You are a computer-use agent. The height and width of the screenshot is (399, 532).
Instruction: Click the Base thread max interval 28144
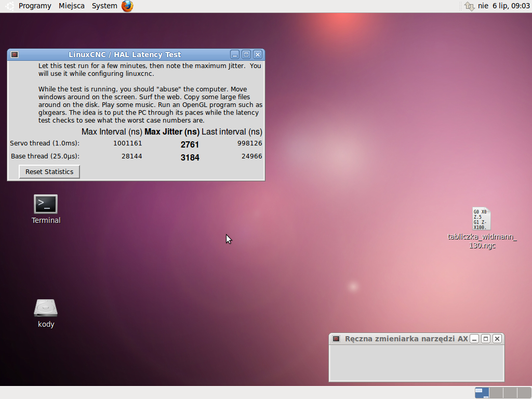[131, 156]
